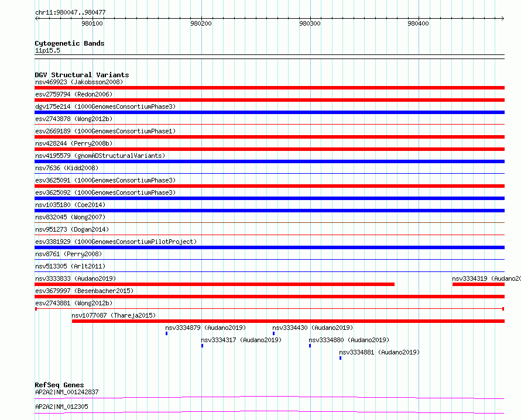521x420 pixels.
Task: Select the red bar under nsv1077087
Action: (288, 321)
